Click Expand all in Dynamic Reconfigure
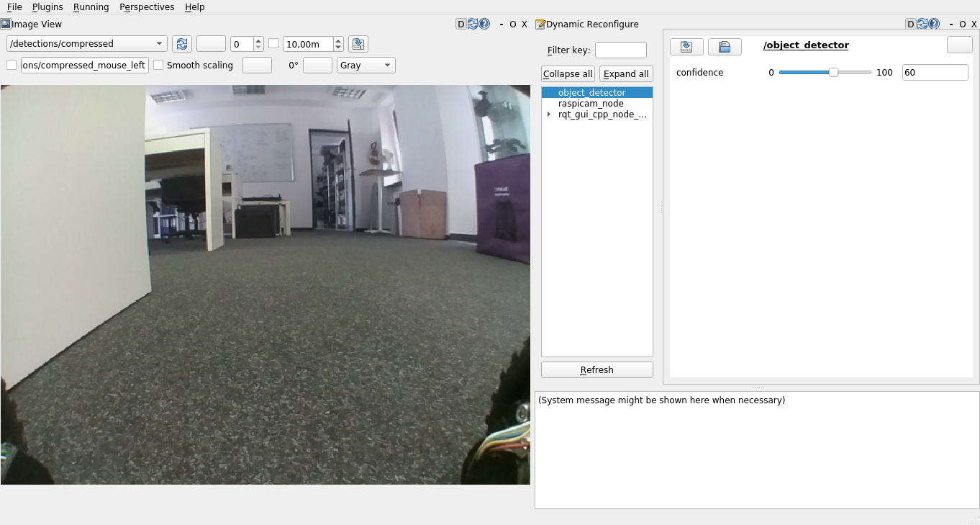 [625, 73]
